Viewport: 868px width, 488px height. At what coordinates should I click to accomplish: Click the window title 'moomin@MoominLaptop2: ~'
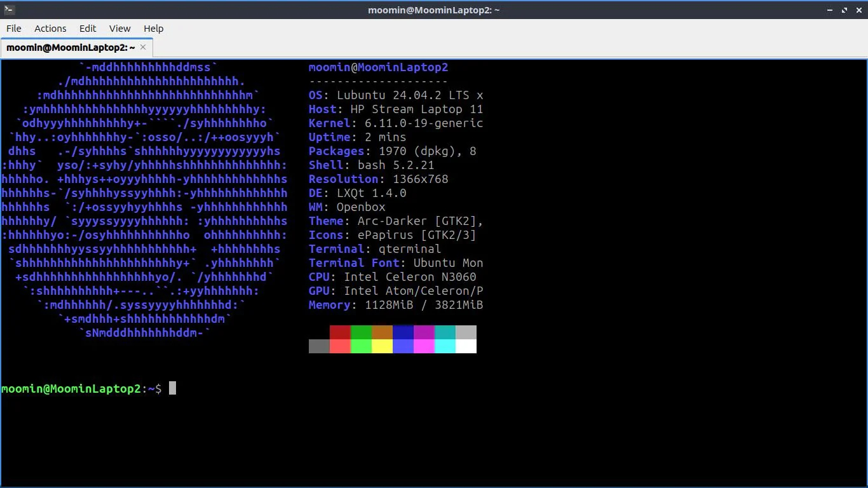click(434, 10)
